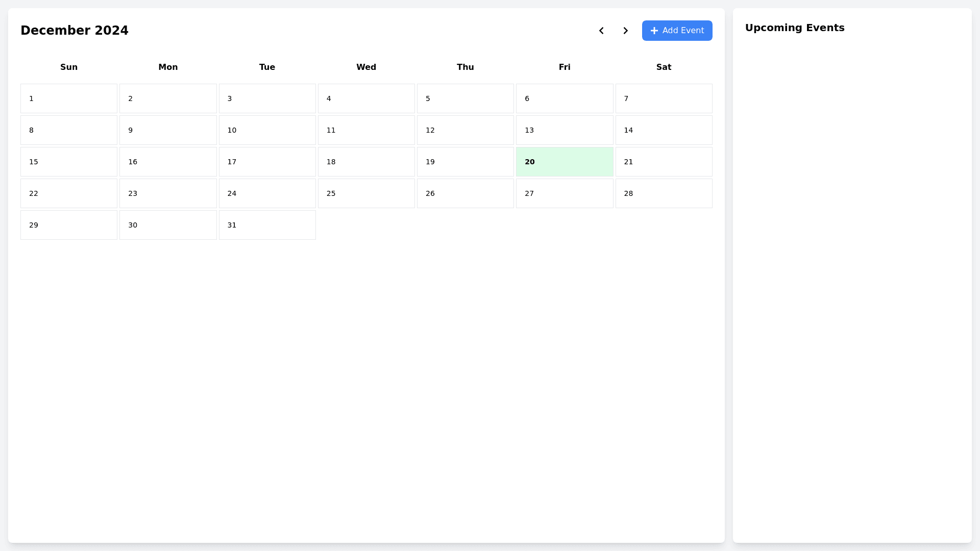Click the day cell for December 15
Image resolution: width=980 pixels, height=551 pixels.
69,162
